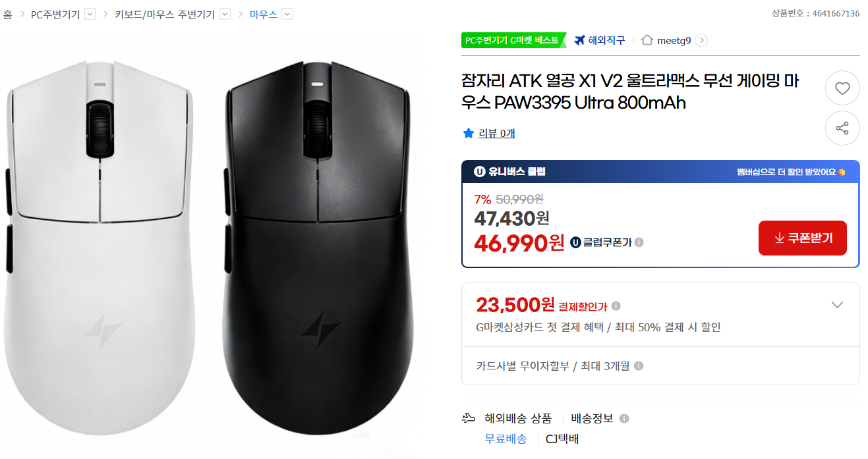The image size is (868, 459).
Task: Click the red 쿠폰받기 button
Action: [x=803, y=238]
